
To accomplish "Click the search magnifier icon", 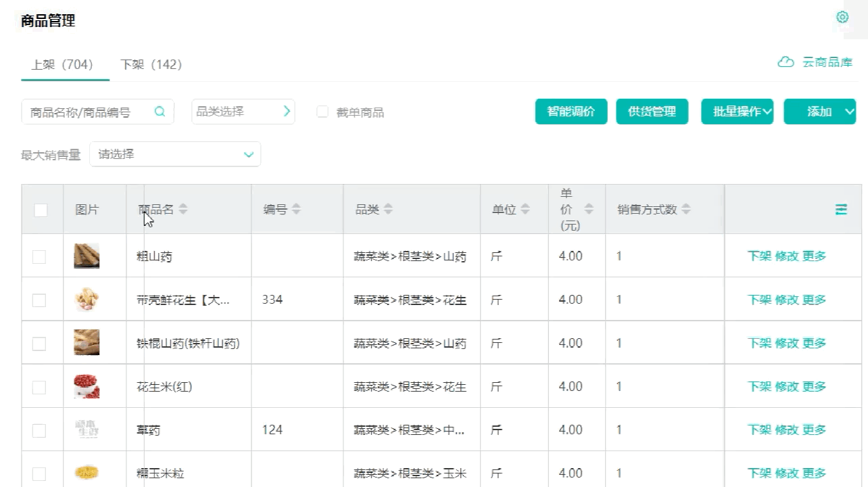I will [160, 111].
